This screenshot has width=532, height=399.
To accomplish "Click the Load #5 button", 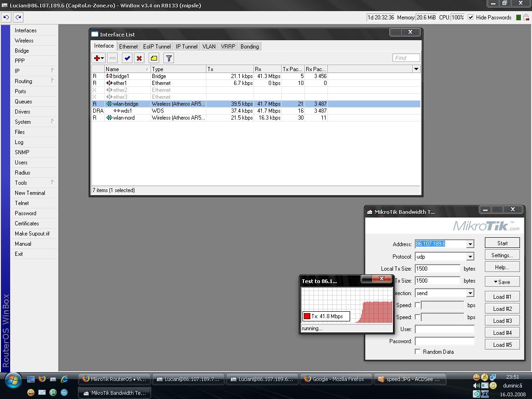I will (502, 345).
